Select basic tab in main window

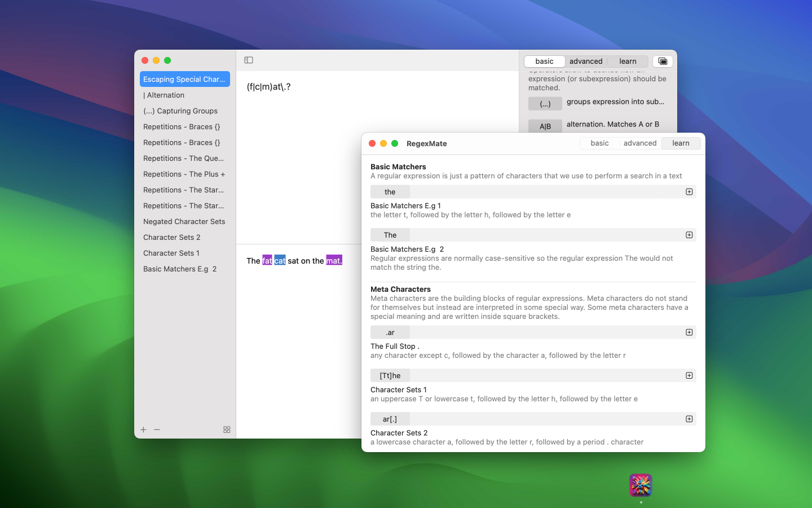(545, 61)
